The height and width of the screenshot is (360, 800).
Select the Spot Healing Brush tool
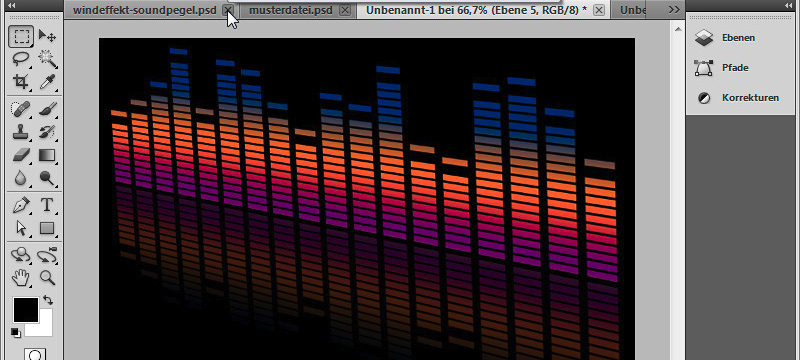(21, 109)
